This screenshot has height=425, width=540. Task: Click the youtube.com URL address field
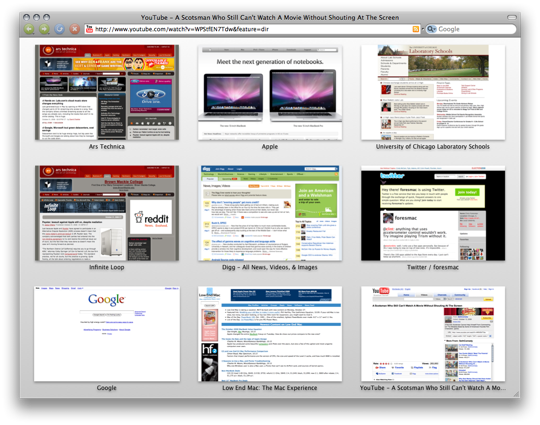[x=252, y=29]
